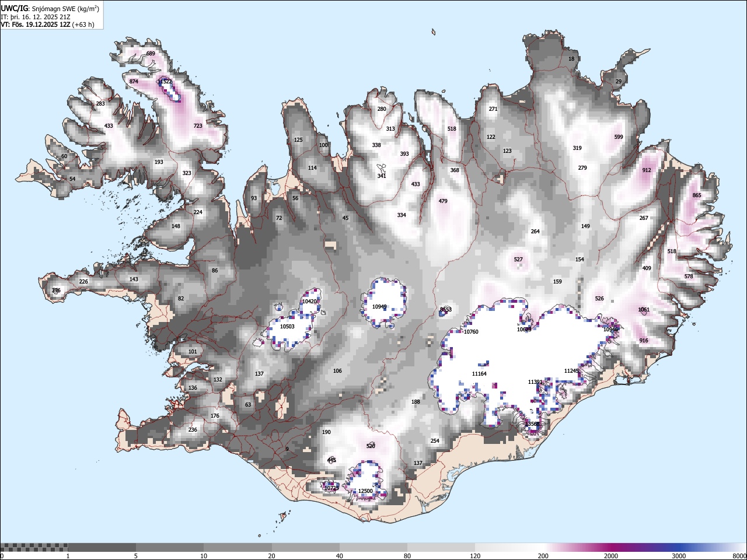Click the value label '106' in the central highlands

[x=337, y=371]
